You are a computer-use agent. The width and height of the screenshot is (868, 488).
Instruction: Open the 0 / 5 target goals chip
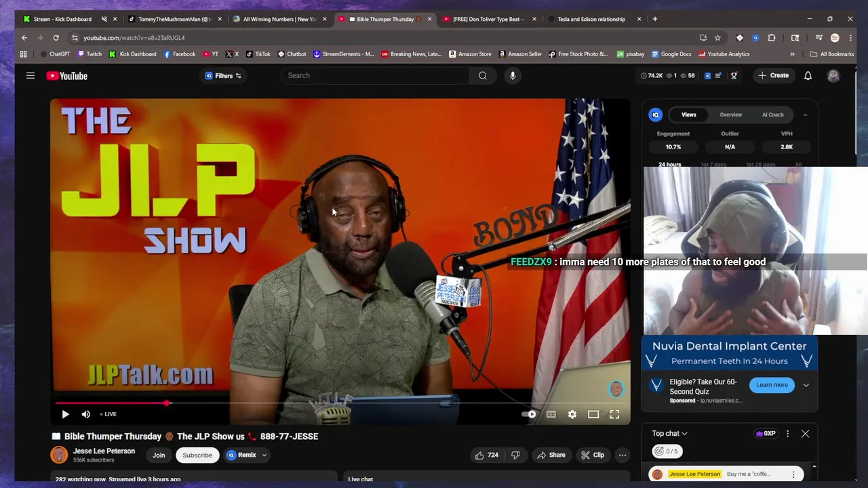pyautogui.click(x=667, y=451)
